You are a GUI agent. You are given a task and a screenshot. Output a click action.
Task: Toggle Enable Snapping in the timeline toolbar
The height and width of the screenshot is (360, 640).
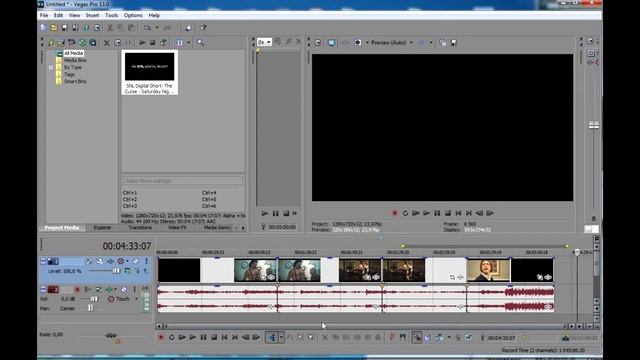(417, 338)
